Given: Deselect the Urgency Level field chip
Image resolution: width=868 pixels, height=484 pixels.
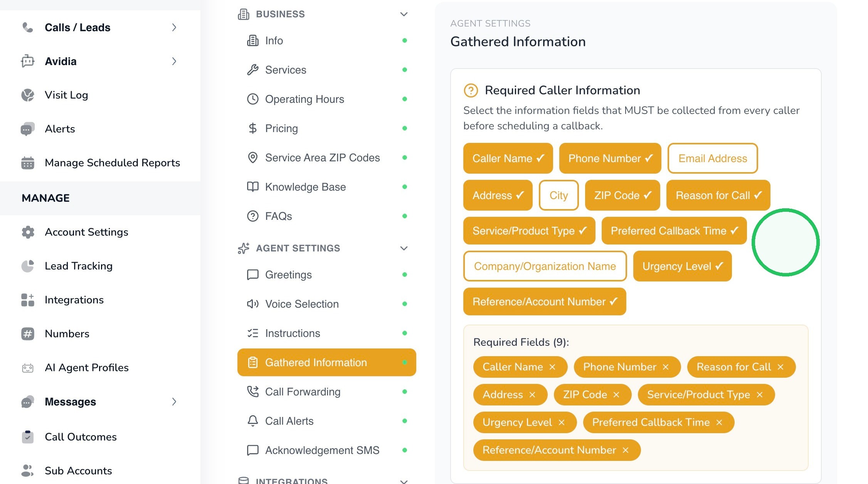Looking at the screenshot, I should (x=682, y=266).
